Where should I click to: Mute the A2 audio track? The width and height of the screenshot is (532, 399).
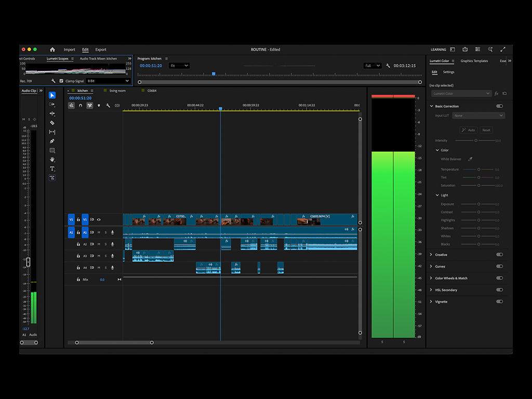tap(99, 243)
